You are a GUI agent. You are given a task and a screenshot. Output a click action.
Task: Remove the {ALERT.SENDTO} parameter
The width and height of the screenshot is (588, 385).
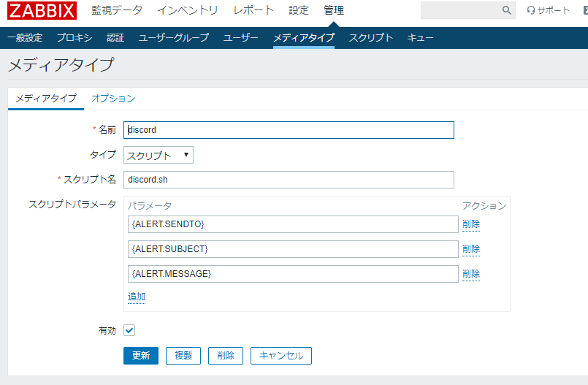[471, 224]
